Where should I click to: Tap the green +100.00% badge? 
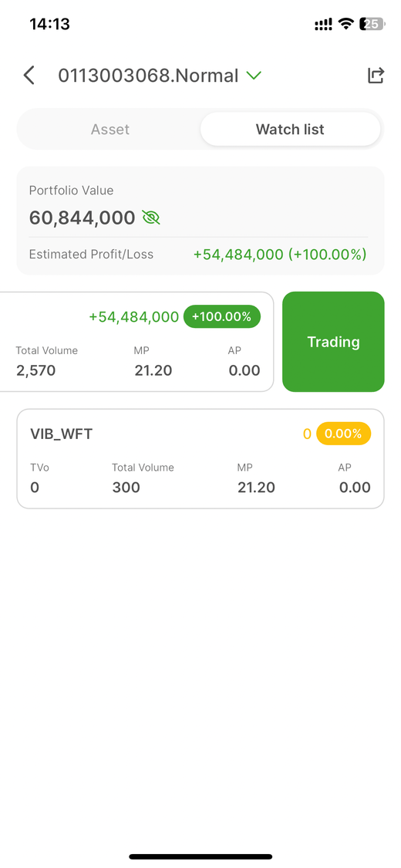[222, 316]
